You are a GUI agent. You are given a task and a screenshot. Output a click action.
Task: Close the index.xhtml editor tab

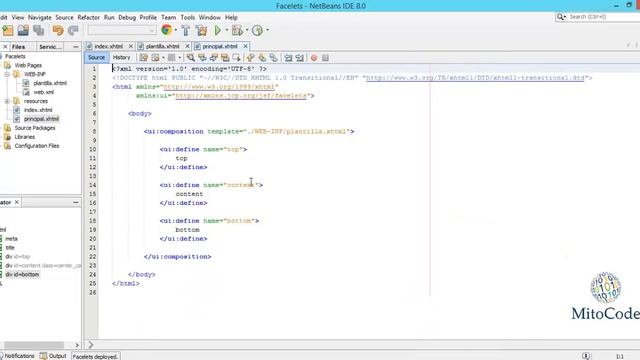pyautogui.click(x=131, y=47)
